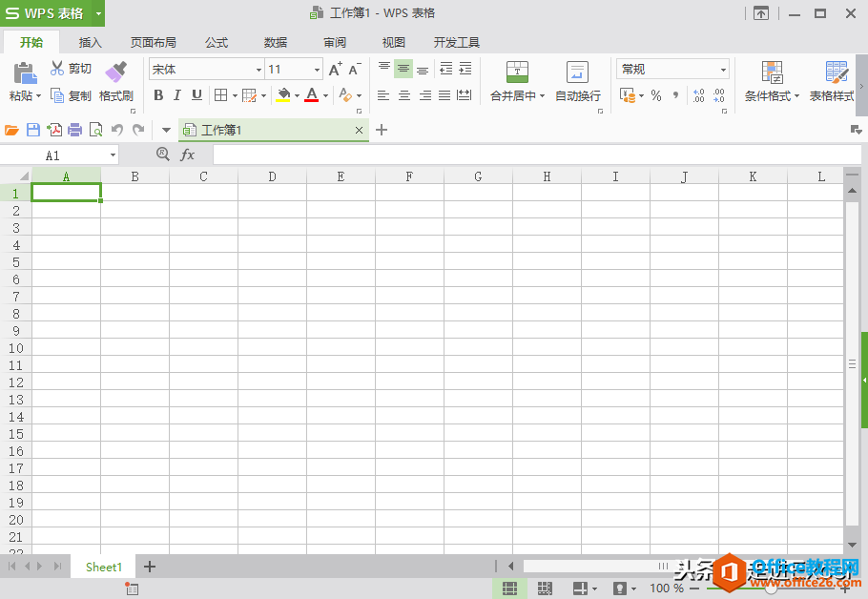Add a new sheet next to Sheet1
Screen dimensions: 868x599
point(150,567)
